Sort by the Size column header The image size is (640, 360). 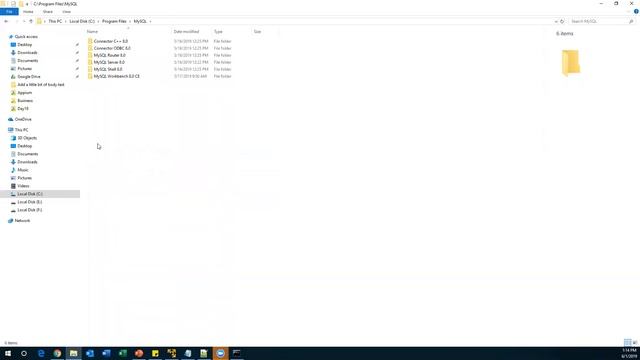click(258, 31)
